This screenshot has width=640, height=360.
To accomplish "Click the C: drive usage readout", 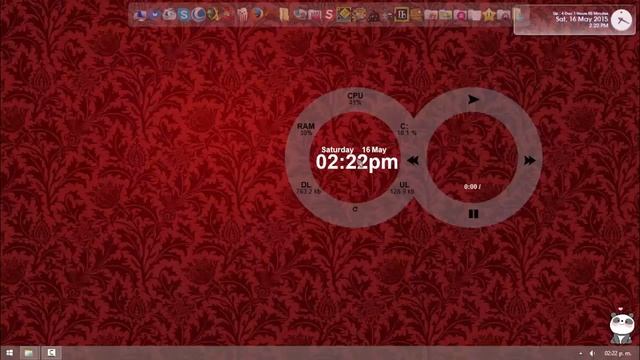I will coord(407,129).
